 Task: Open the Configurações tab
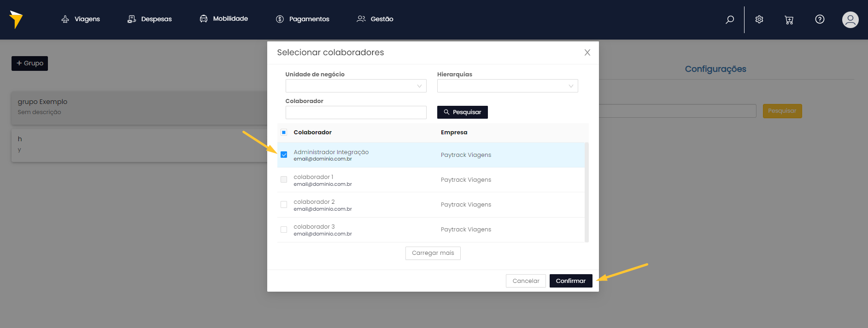coord(716,69)
